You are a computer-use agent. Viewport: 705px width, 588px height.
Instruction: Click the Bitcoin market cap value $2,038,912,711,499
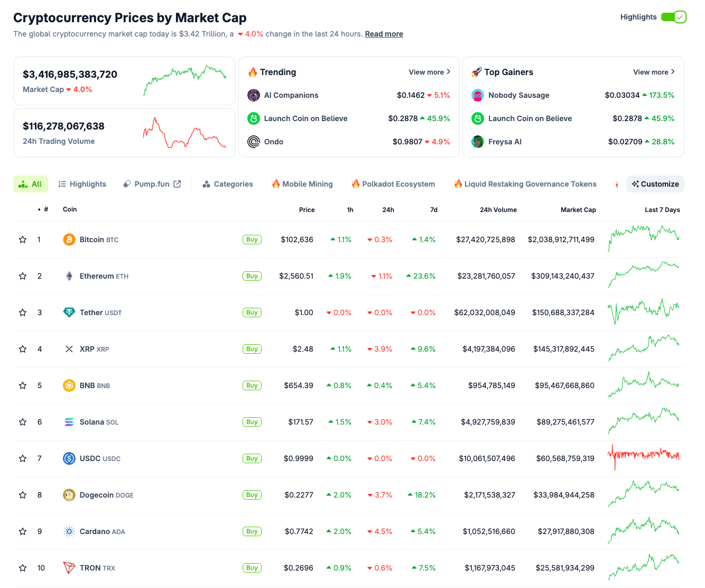[561, 240]
